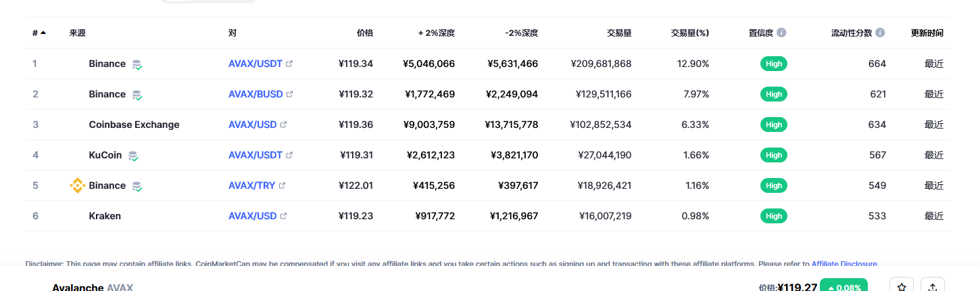Click the green 0.08% price change badge

[843, 287]
